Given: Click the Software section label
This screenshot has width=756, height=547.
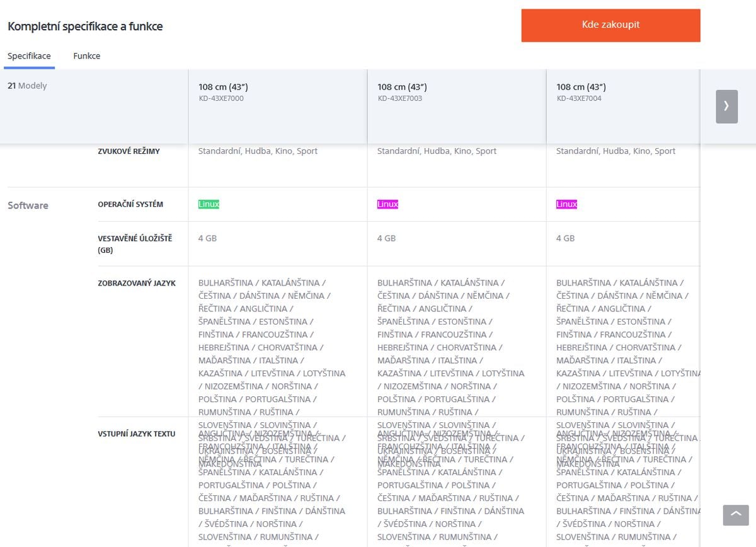Looking at the screenshot, I should [28, 205].
